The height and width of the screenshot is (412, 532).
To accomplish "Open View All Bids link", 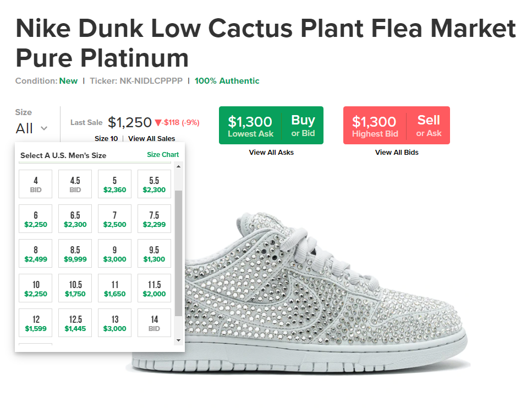I will 397,153.
